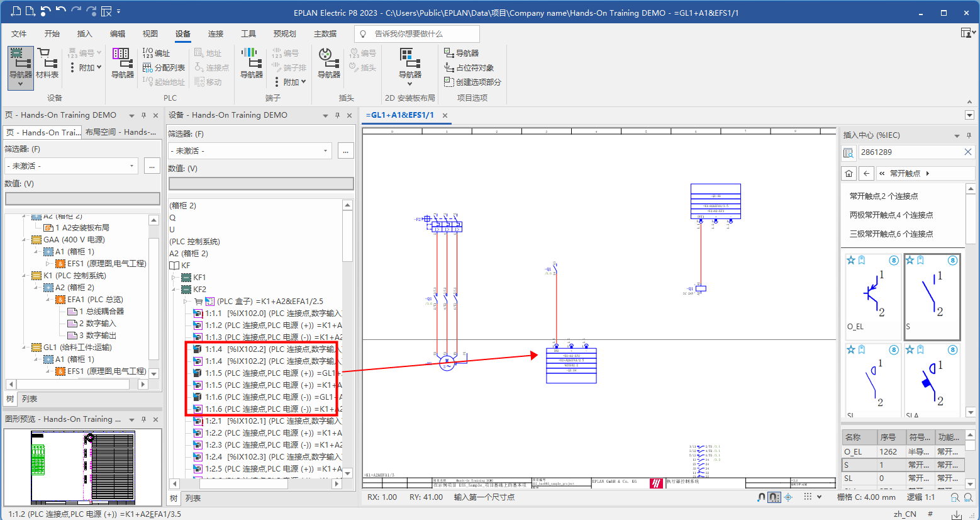Switch to the 主数据 ribbon tab
Screen dimensions: 980x520
(325, 34)
